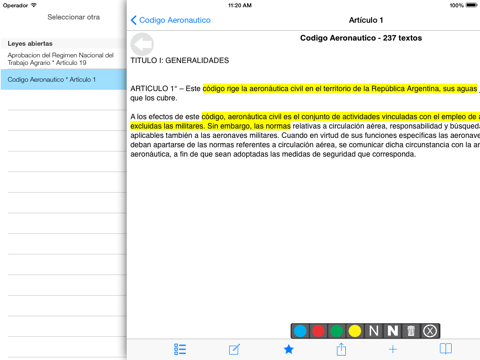Go back to Codigo Aeronautico

[171, 20]
